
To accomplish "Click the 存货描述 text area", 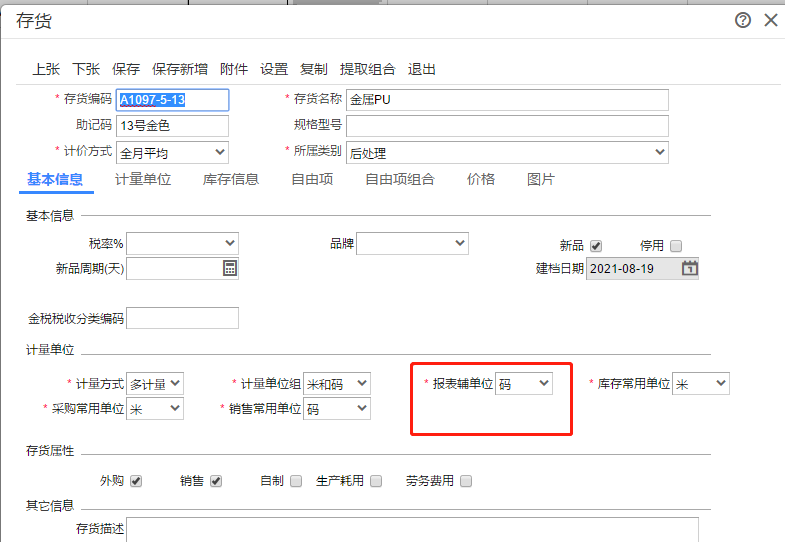I will point(412,529).
